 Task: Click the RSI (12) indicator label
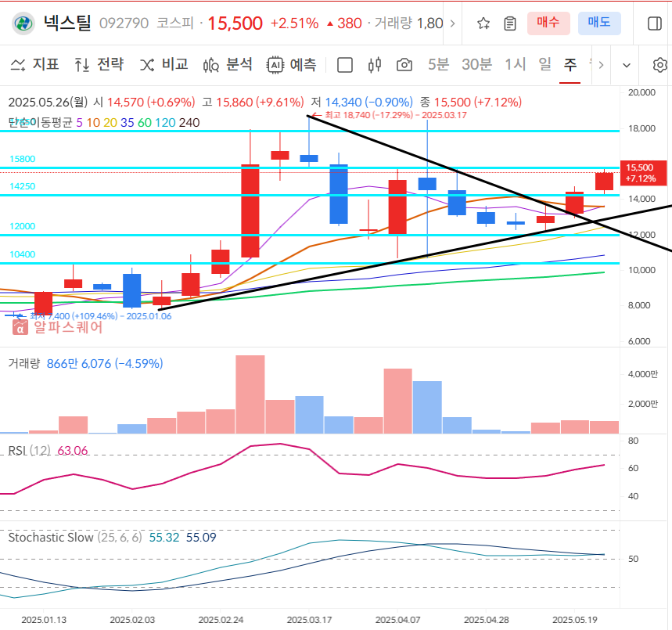click(x=29, y=450)
